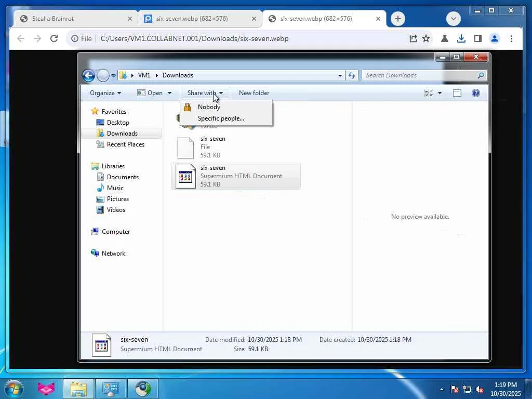532x399 pixels.
Task: Click the Action Center flag icon
Action: coord(455,389)
